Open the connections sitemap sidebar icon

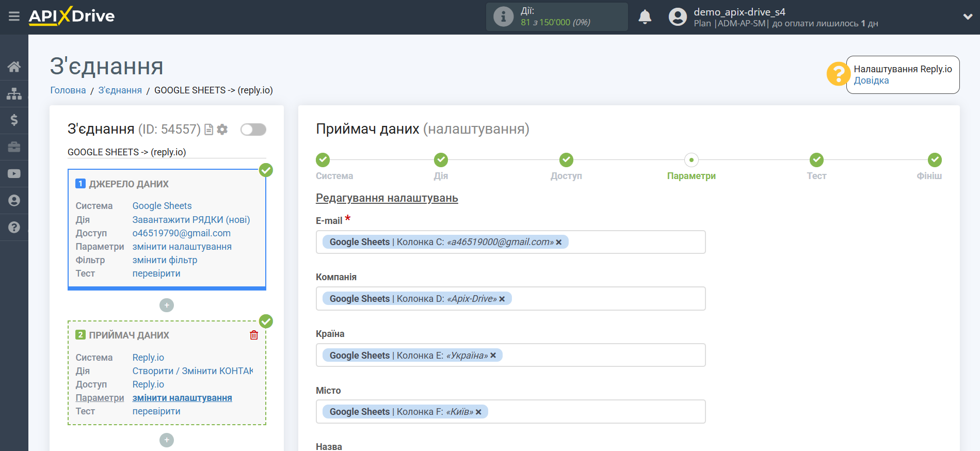click(14, 93)
